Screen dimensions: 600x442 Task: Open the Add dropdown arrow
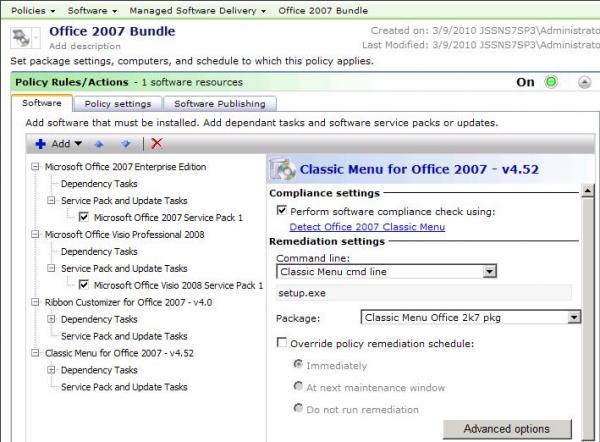[x=78, y=144]
